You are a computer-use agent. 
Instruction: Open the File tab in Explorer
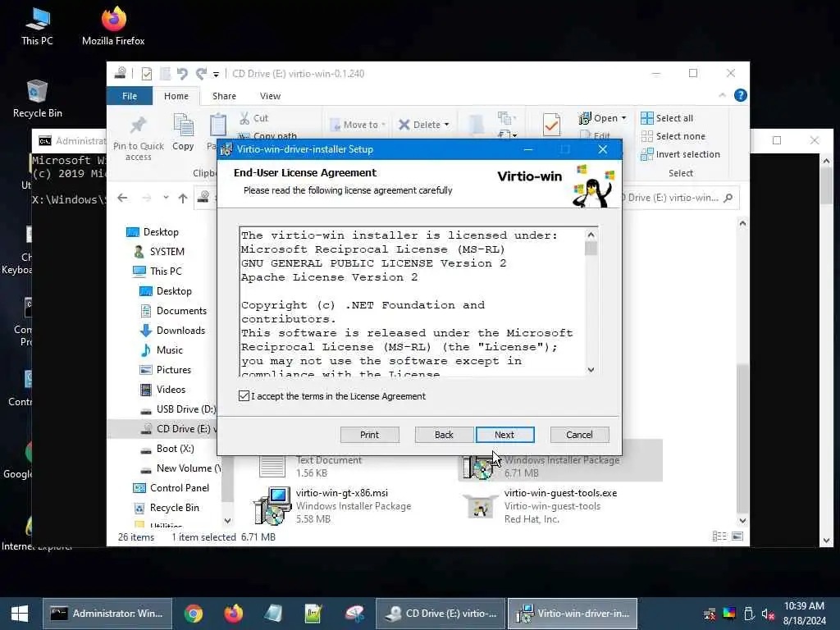(130, 96)
